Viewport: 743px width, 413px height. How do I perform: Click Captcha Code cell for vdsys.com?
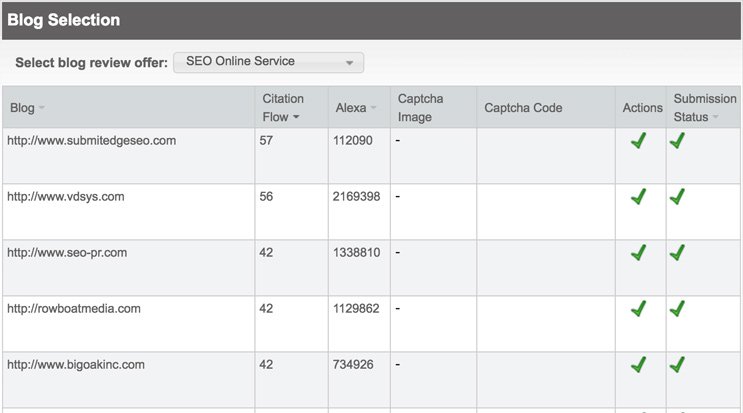tap(546, 212)
